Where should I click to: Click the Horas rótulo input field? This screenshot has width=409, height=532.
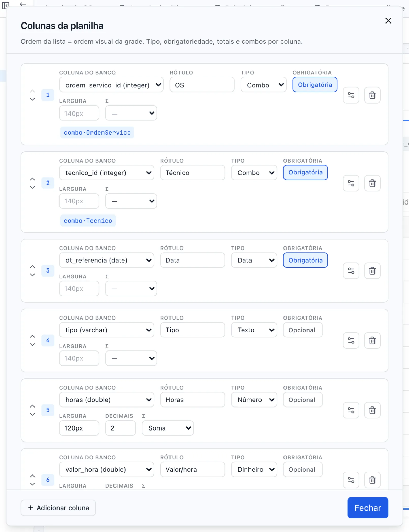[192, 400]
